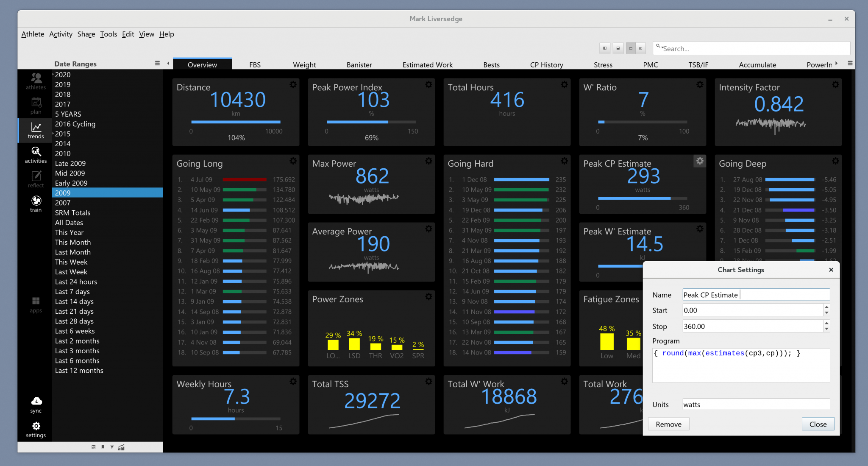Viewport: 868px width, 466px height.
Task: Open the trends view in sidebar
Action: [x=36, y=130]
